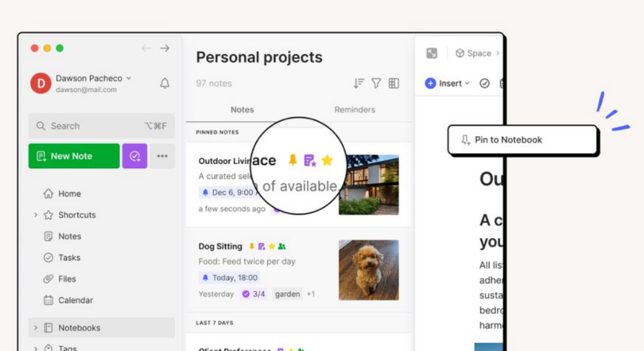Click Dog Sitting star shortcut icon
The height and width of the screenshot is (351, 644).
click(x=272, y=246)
